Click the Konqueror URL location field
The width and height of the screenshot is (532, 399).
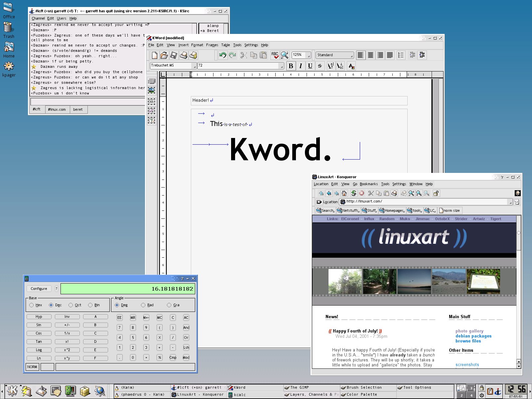426,201
